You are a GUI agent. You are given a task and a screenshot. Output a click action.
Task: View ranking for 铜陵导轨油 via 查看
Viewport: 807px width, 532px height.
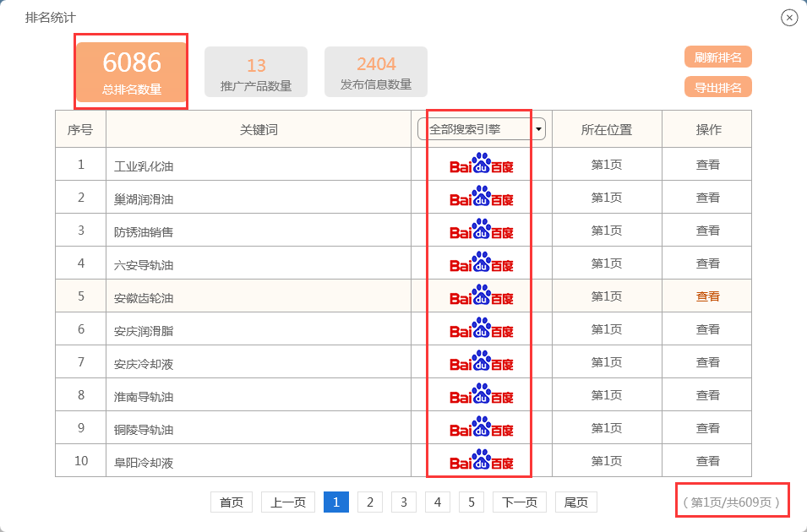(x=707, y=428)
